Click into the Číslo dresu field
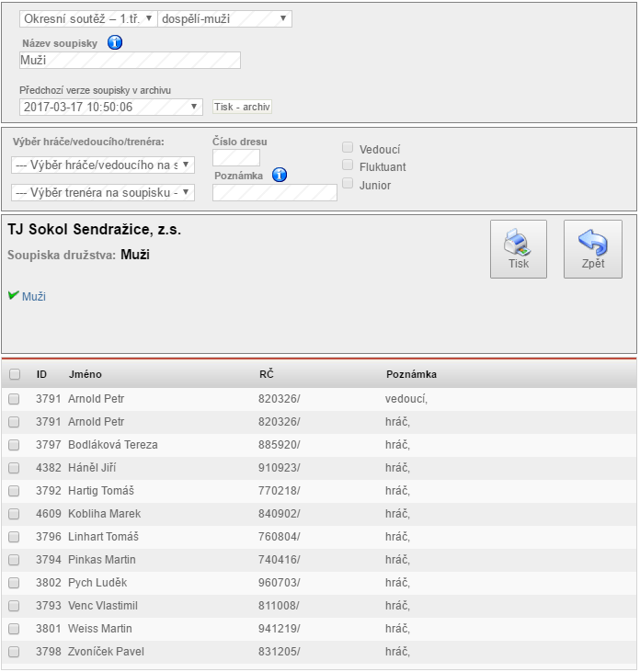This screenshot has width=640, height=672. coord(236,158)
